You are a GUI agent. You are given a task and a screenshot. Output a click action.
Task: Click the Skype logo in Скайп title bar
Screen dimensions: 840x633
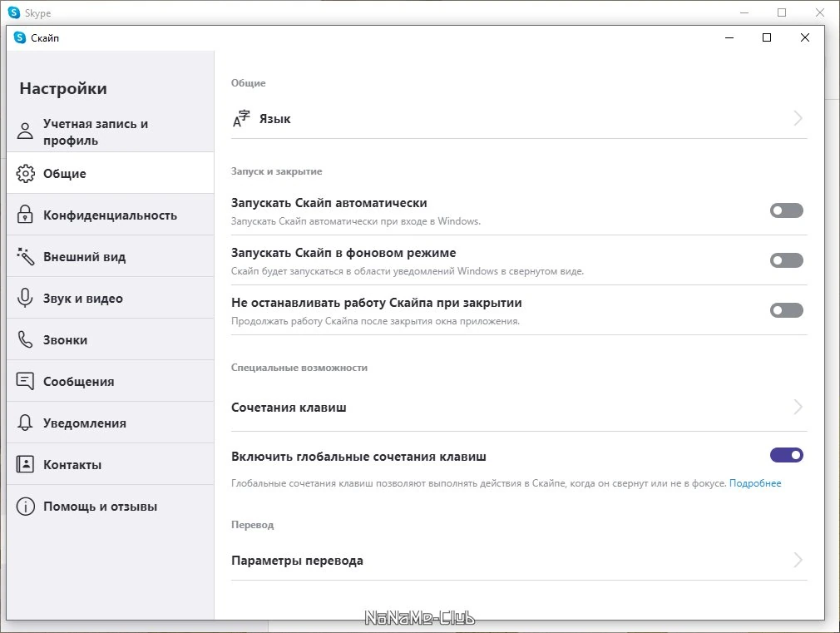[x=20, y=37]
